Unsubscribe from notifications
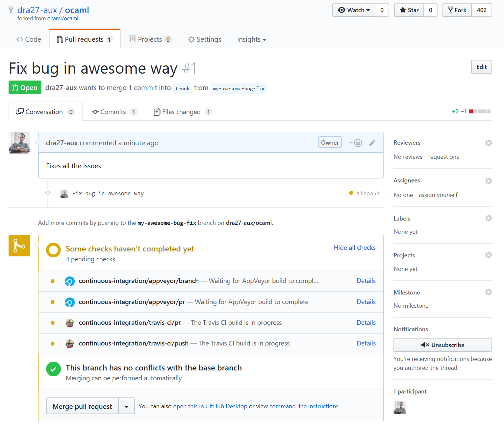This screenshot has width=504, height=427. pyautogui.click(x=442, y=345)
